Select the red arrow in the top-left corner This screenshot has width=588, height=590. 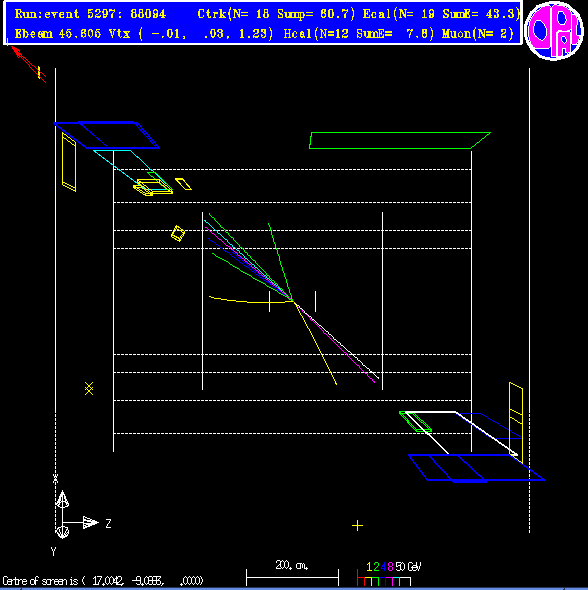pos(28,64)
